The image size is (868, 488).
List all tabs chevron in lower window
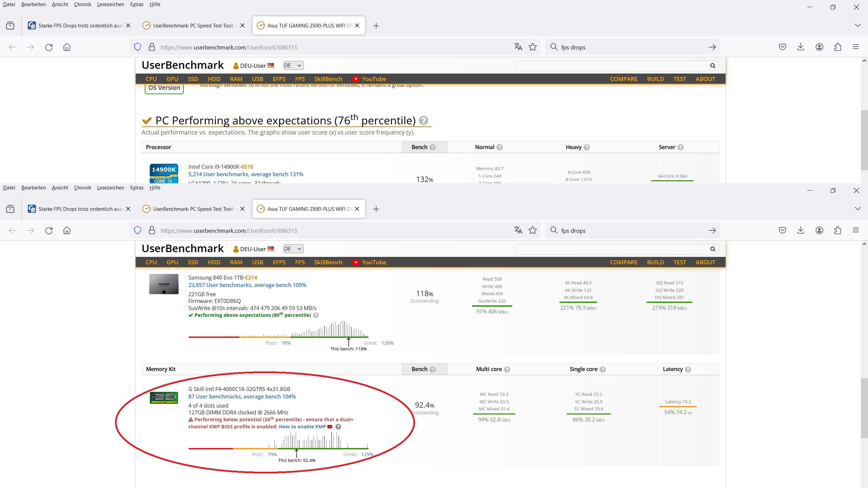pos(858,209)
